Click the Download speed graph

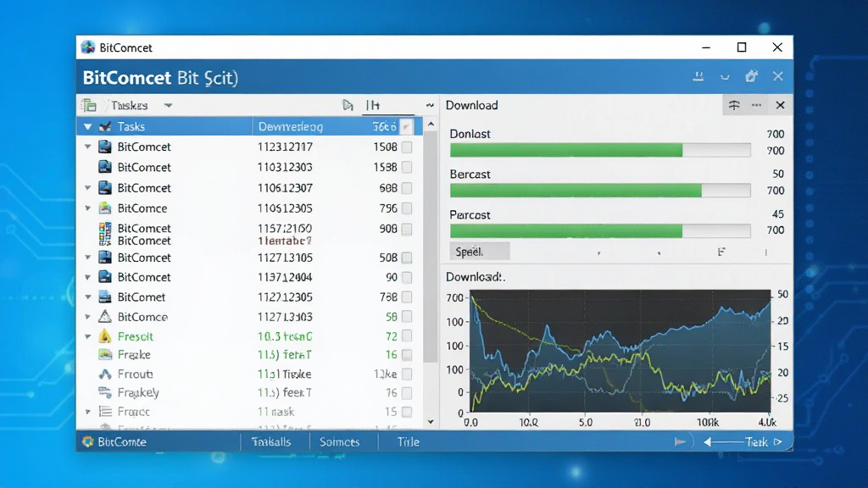(x=620, y=351)
